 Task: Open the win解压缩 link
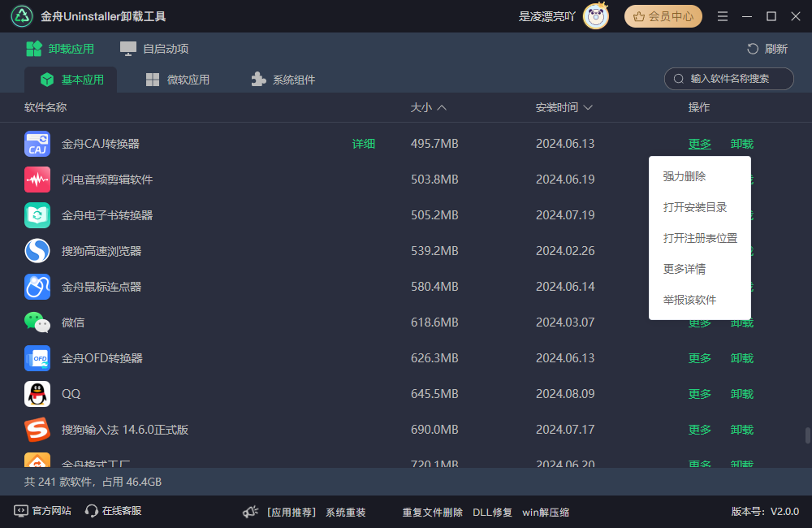[x=546, y=513]
